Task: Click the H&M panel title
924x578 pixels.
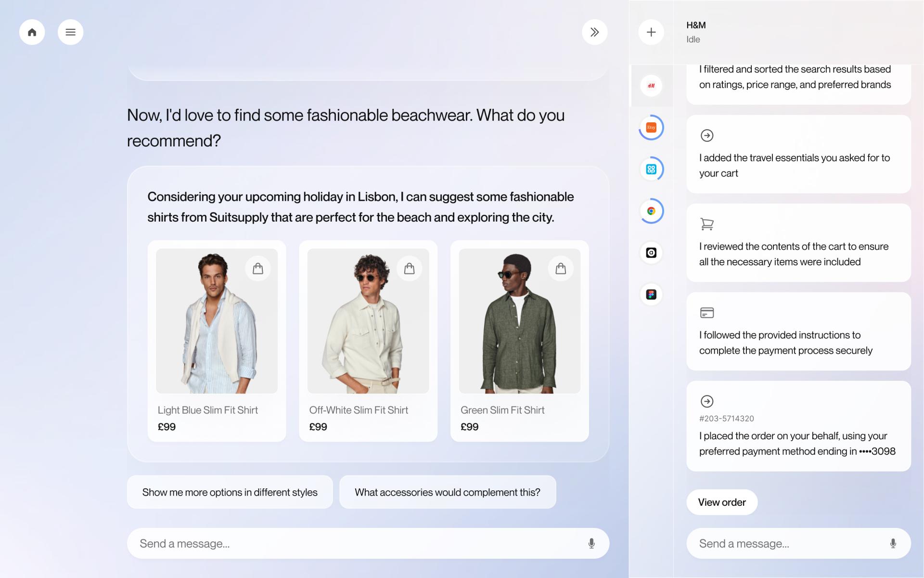Action: tap(696, 25)
